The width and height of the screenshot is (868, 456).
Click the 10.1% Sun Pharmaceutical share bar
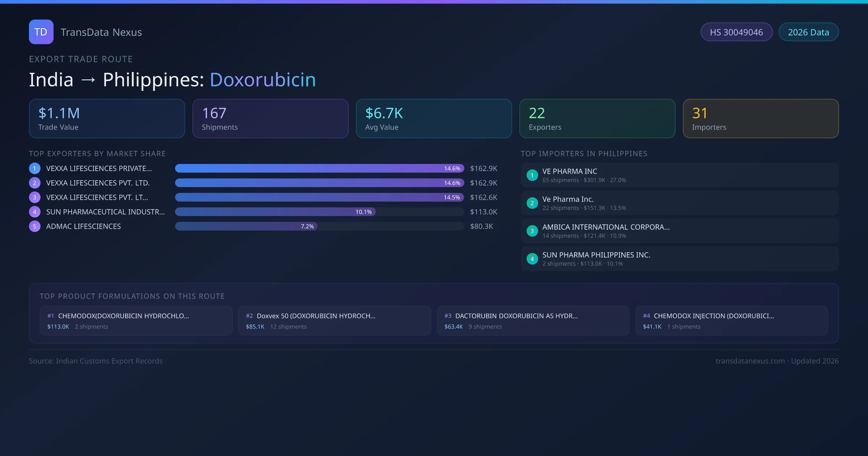pyautogui.click(x=275, y=212)
